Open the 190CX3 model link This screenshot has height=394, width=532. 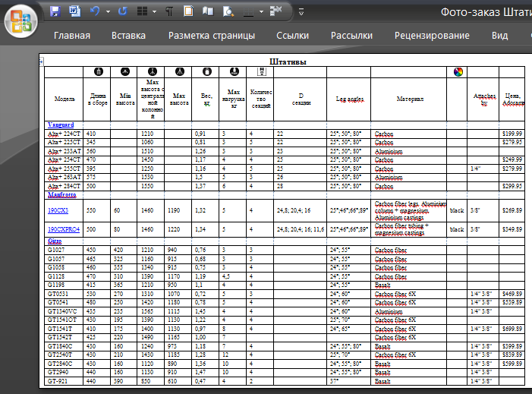coord(58,210)
